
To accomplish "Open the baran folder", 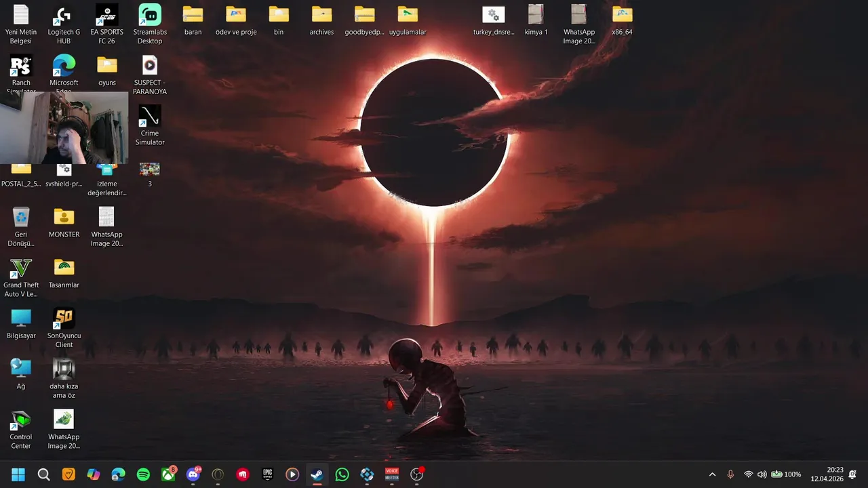I will [193, 20].
